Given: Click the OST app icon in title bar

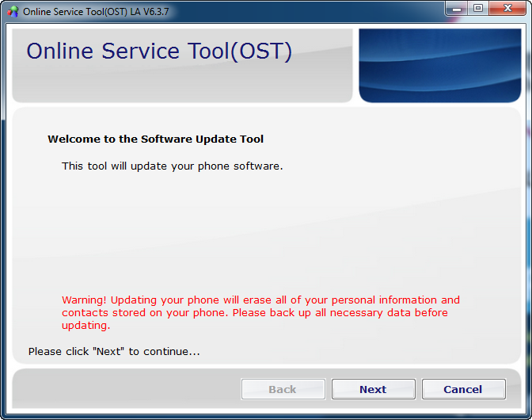Looking at the screenshot, I should tap(13, 12).
